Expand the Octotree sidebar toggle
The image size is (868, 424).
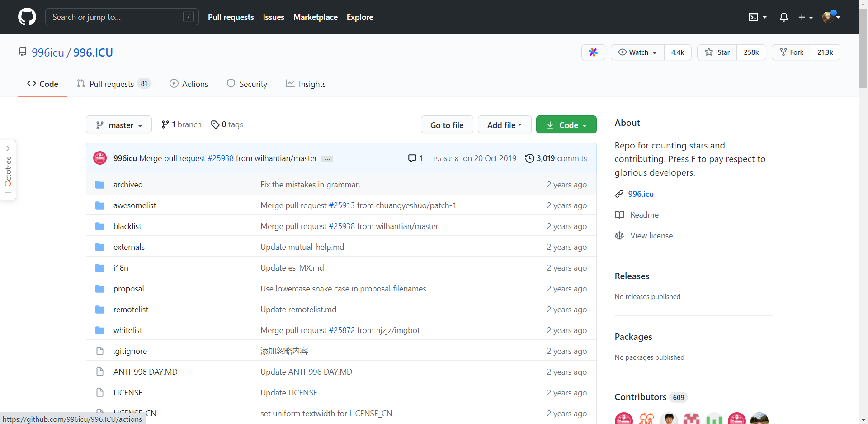coord(8,170)
